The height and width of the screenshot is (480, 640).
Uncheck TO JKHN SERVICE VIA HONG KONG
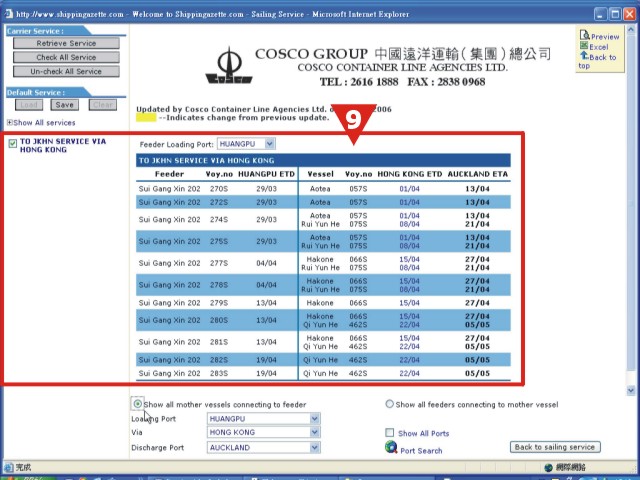tap(13, 143)
